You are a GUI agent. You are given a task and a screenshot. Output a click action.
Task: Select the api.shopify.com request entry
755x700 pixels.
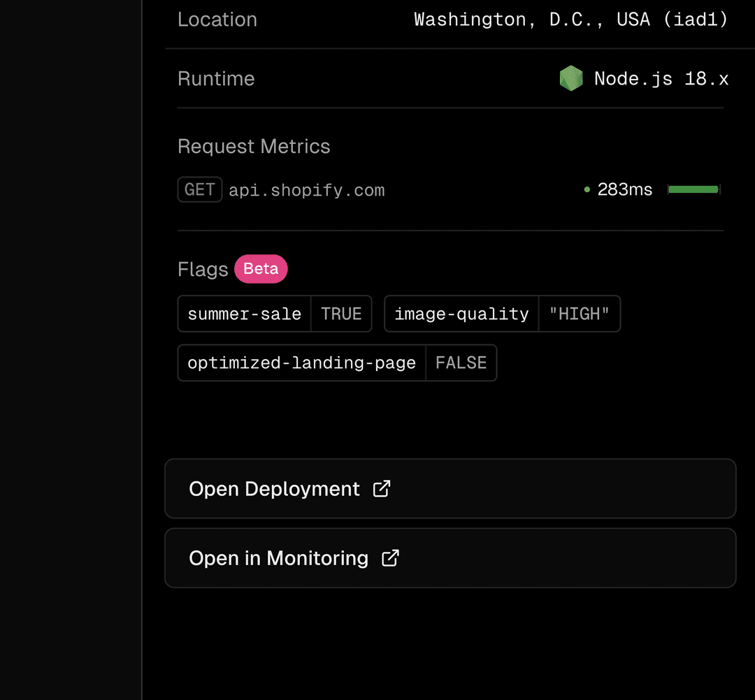pos(306,189)
